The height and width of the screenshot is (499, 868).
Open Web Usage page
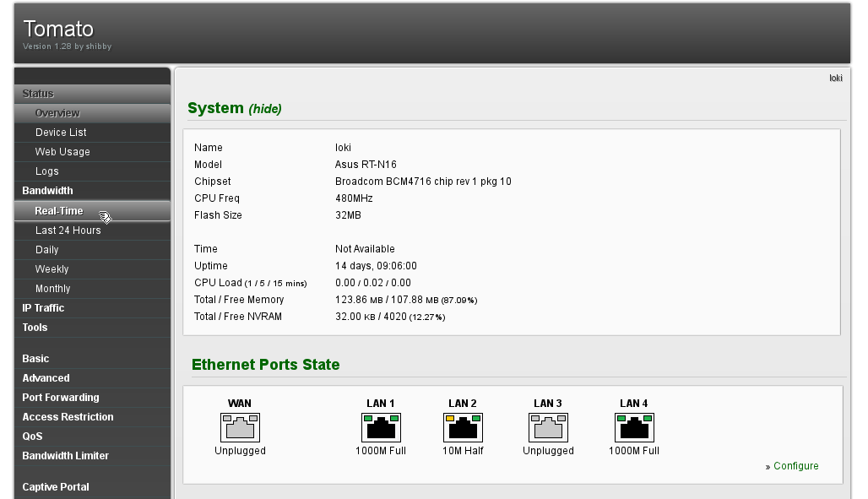[x=92, y=152]
